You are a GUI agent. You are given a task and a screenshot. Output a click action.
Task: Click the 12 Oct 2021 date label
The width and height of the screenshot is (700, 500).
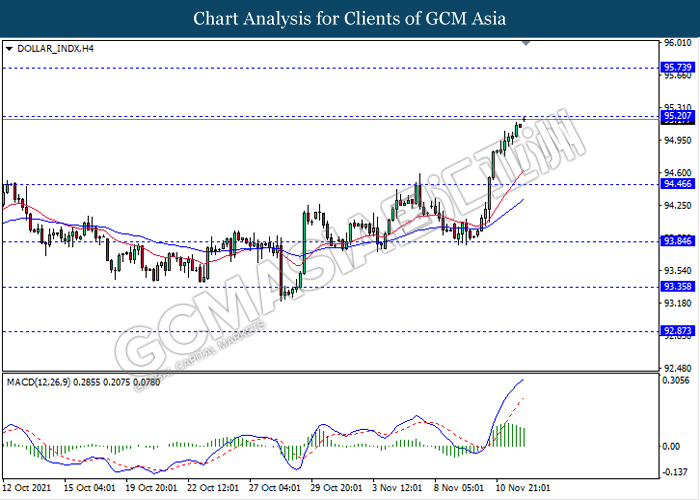[27, 488]
